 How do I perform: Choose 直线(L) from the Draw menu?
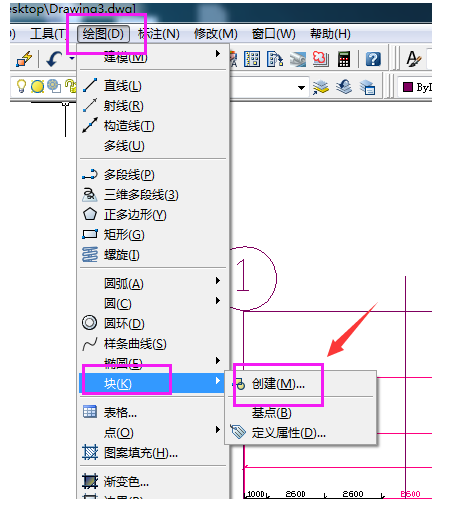(153, 86)
